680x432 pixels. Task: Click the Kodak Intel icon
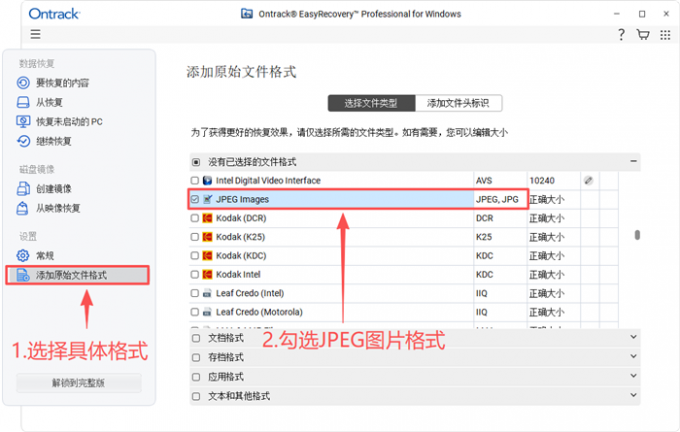(208, 275)
